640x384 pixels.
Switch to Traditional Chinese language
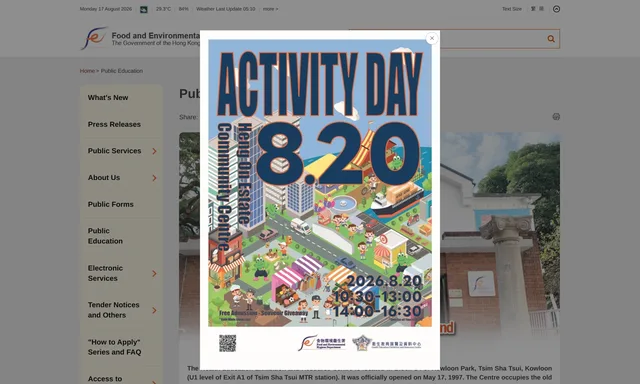pos(533,9)
